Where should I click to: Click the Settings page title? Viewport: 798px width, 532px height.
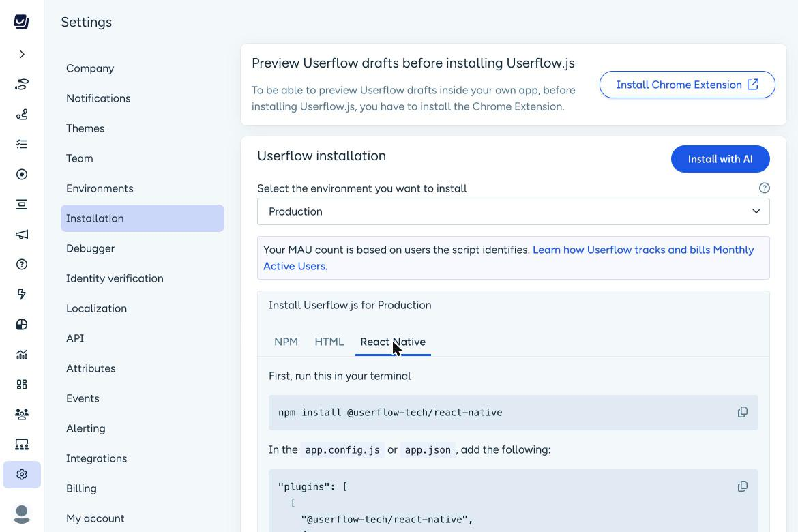click(x=86, y=22)
